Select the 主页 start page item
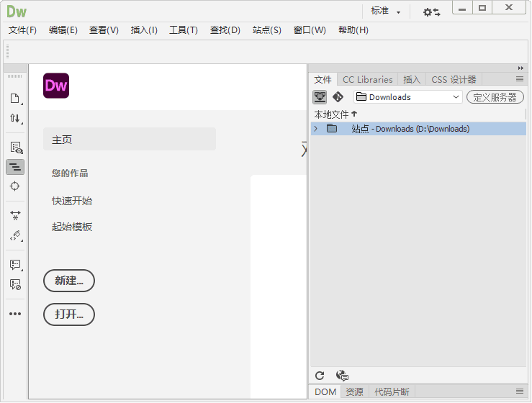The height and width of the screenshot is (403, 532). pos(130,139)
